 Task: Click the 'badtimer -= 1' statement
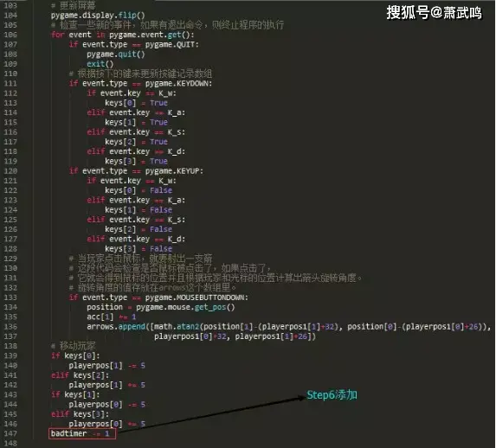pos(80,434)
